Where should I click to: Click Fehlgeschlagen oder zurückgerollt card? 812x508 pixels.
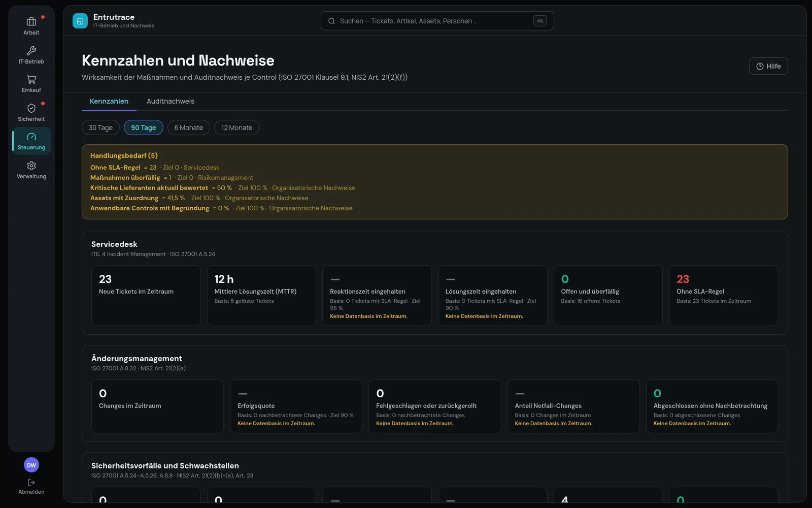pos(435,406)
